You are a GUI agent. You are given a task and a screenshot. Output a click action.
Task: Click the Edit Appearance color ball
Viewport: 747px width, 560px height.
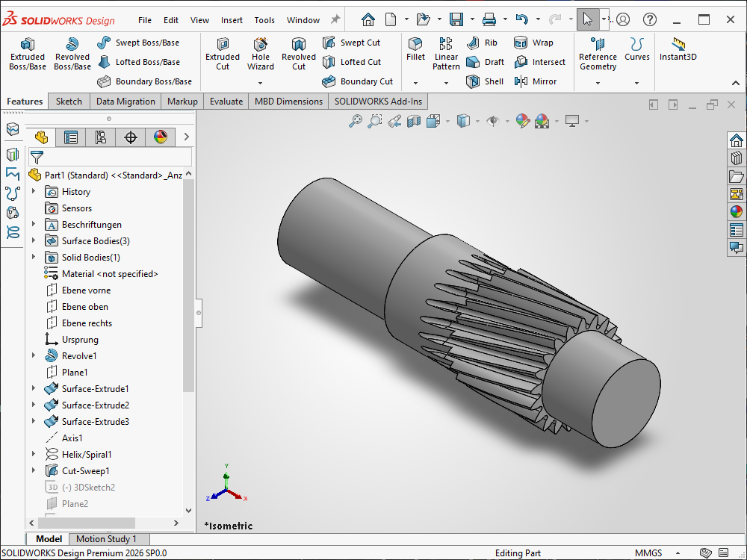coord(522,121)
